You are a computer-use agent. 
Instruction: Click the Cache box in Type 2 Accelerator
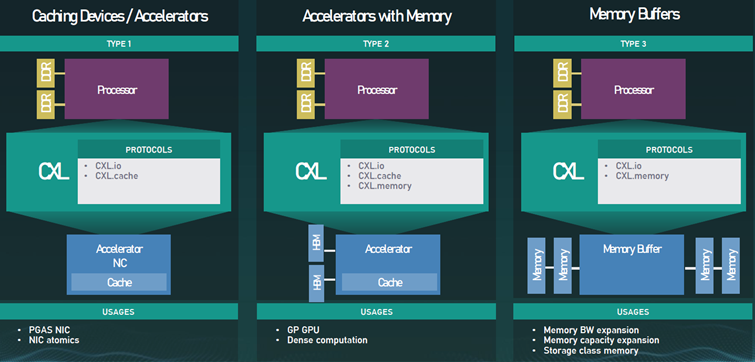pos(390,283)
